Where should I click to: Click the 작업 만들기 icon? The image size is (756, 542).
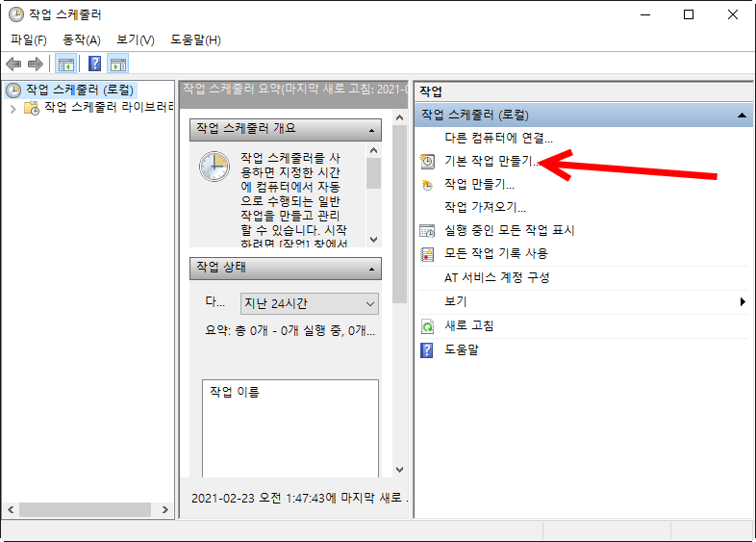pos(427,185)
